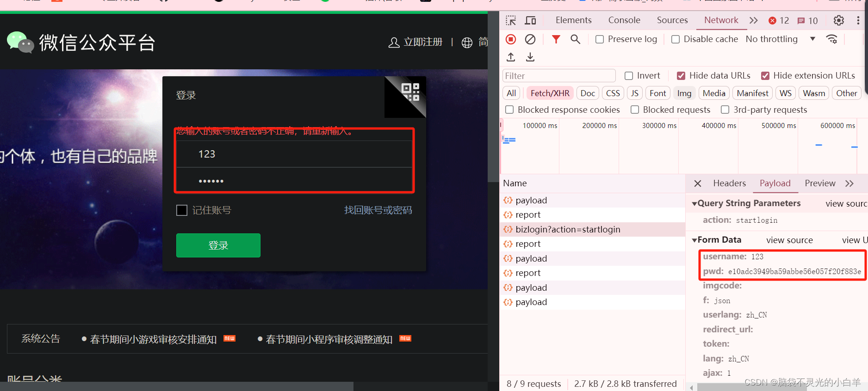Show more DevTools panels chevron
Image resolution: width=868 pixels, height=391 pixels.
tap(754, 20)
